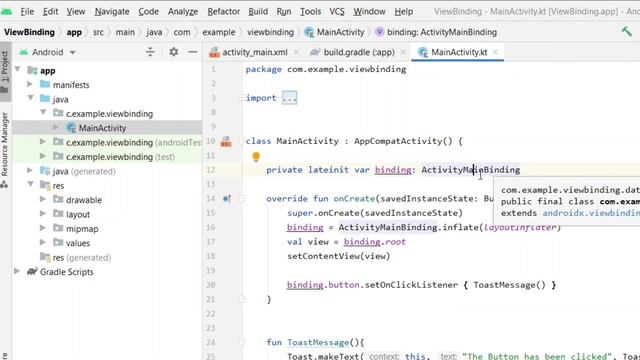Collapse the java folder

(x=31, y=98)
